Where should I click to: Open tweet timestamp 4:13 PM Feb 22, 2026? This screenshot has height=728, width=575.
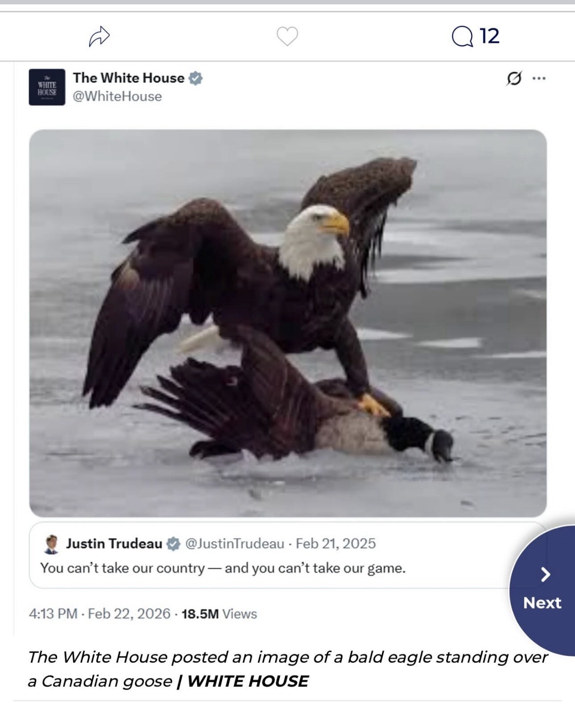point(100,613)
